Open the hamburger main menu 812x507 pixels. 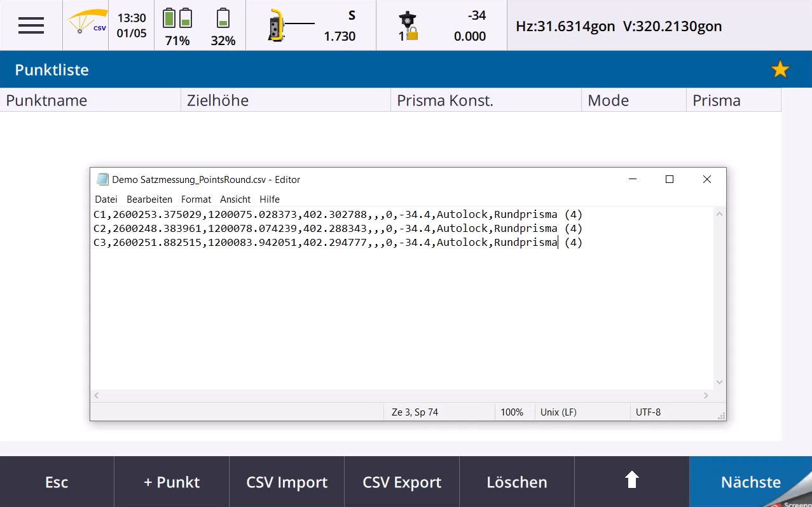point(31,25)
